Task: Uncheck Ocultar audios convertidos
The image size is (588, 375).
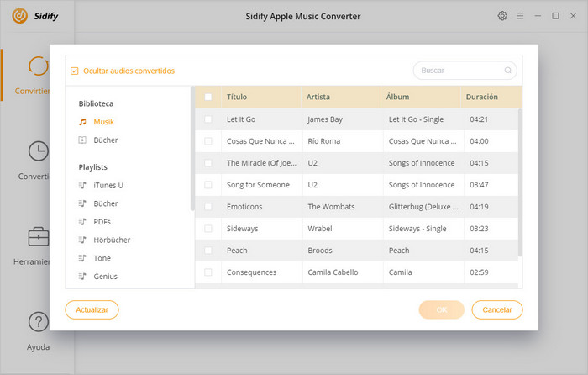Action: point(74,71)
